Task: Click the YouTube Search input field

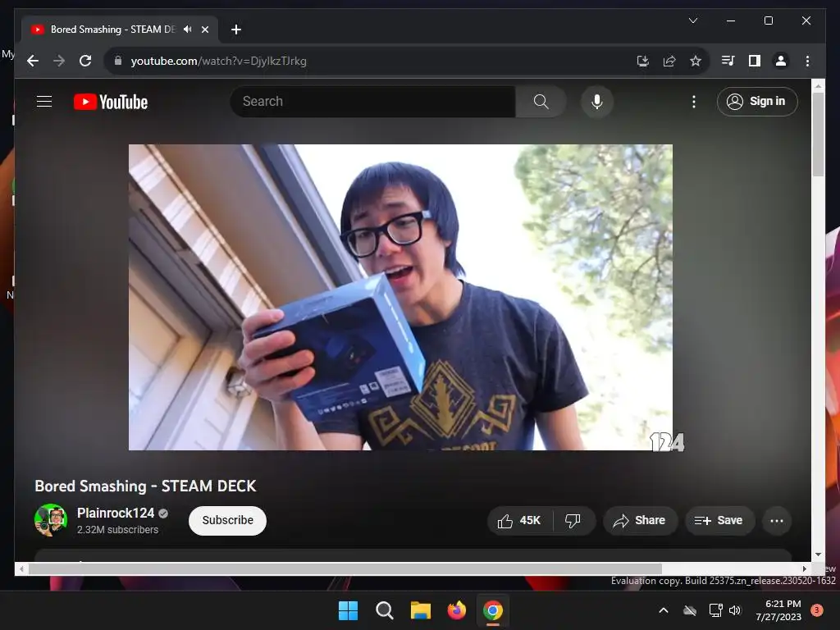Action: point(373,101)
